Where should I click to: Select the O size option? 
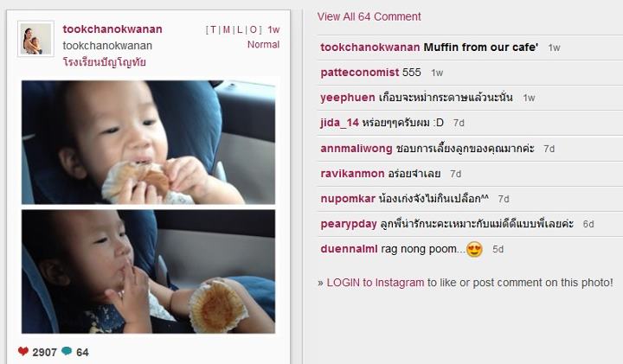pos(253,29)
